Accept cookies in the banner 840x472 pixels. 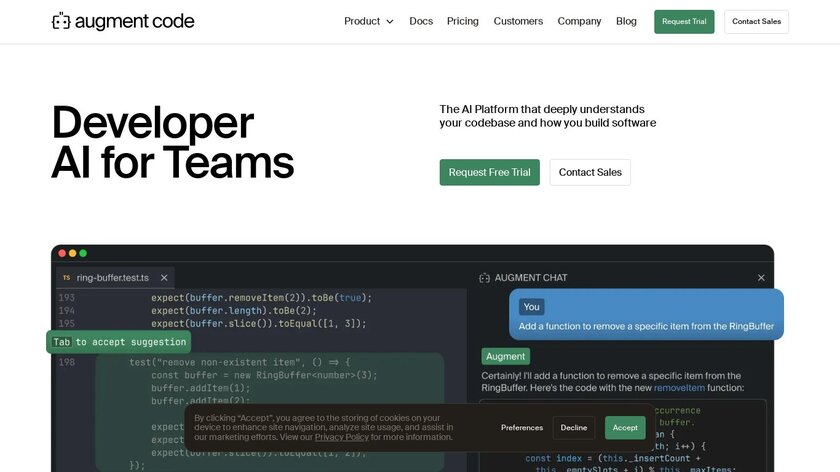click(x=625, y=428)
